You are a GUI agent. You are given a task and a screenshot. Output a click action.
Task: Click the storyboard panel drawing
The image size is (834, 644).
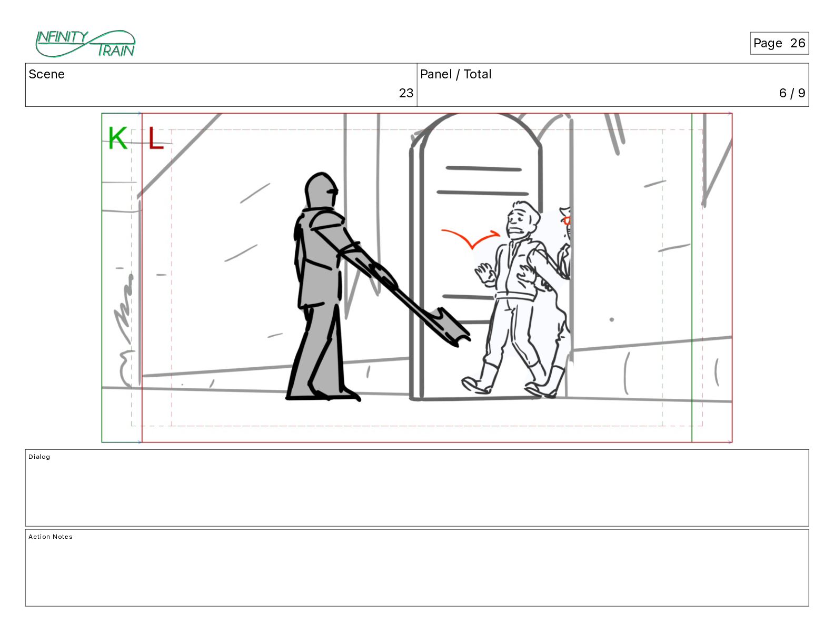click(416, 278)
